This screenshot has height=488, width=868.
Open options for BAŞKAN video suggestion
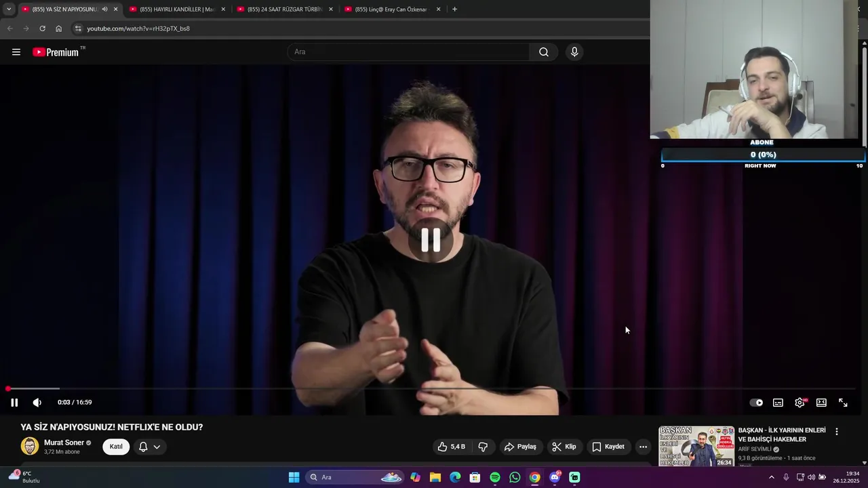[836, 432]
